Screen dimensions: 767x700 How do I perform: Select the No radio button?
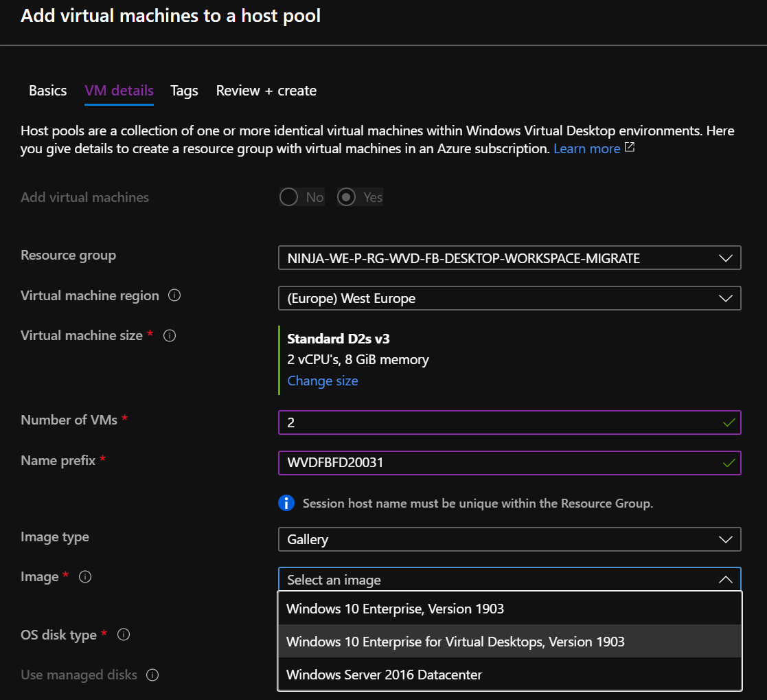[288, 196]
